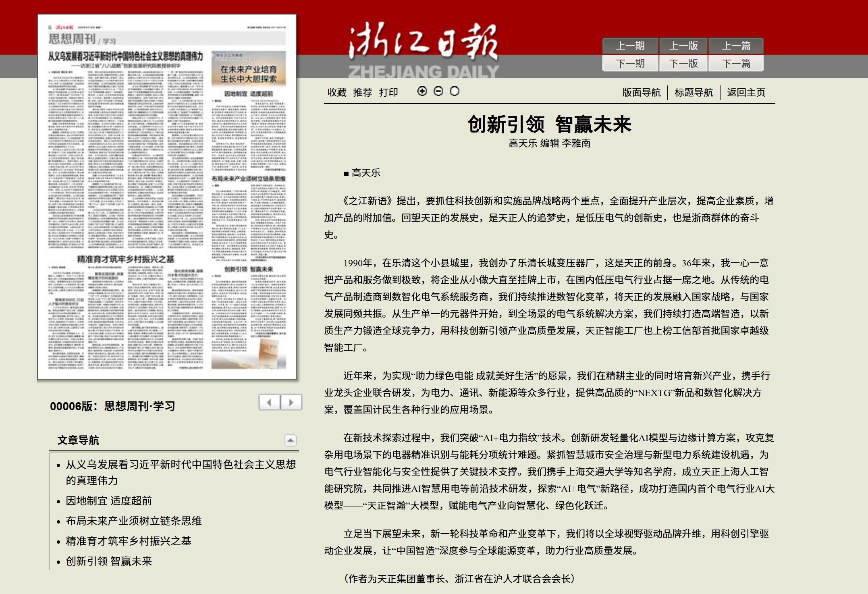Click the paragraph beginning 立足当下展望未来
The image size is (868, 594).
547,542
